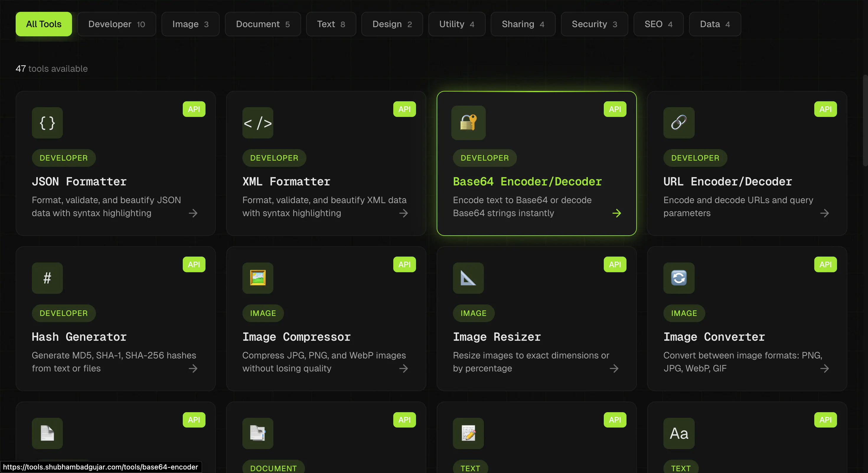Click the memo with pencil icon above TEXT tag
Viewport: 868px width, 473px height.
point(468,433)
